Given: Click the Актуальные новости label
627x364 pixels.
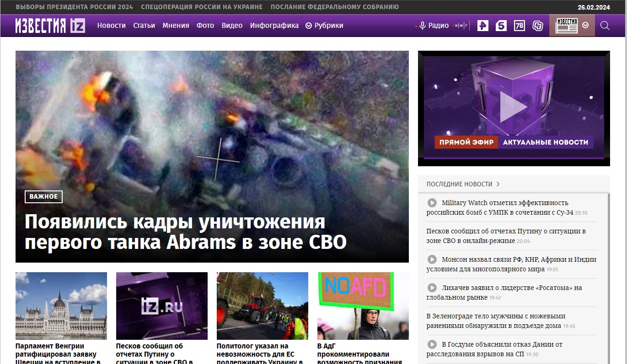Looking at the screenshot, I should click(x=546, y=142).
